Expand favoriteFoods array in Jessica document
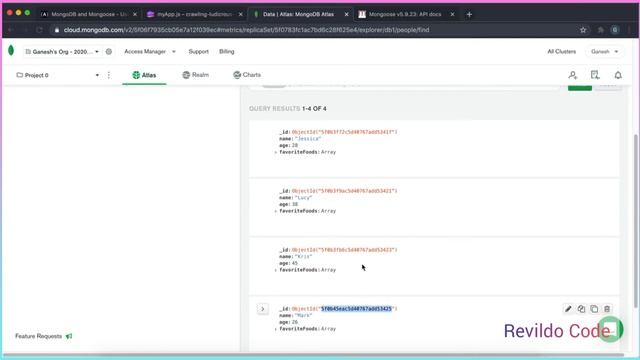The height and width of the screenshot is (360, 640). (276, 152)
